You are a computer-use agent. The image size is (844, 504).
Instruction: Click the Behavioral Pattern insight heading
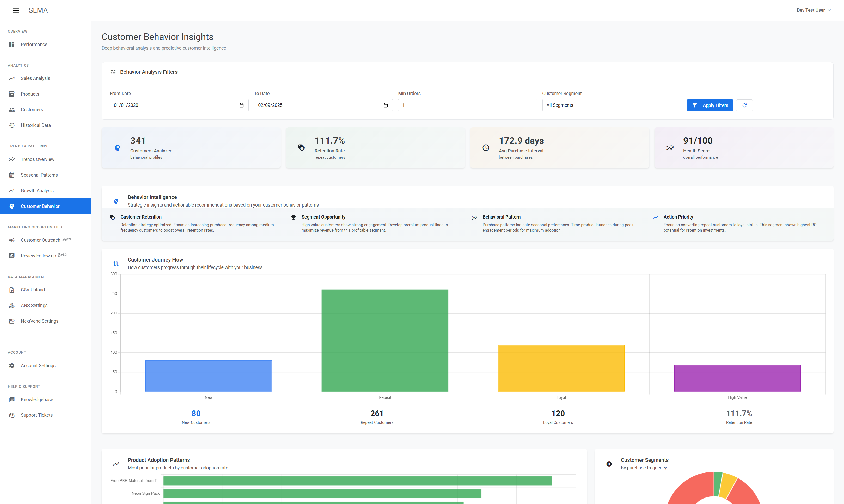pyautogui.click(x=501, y=217)
